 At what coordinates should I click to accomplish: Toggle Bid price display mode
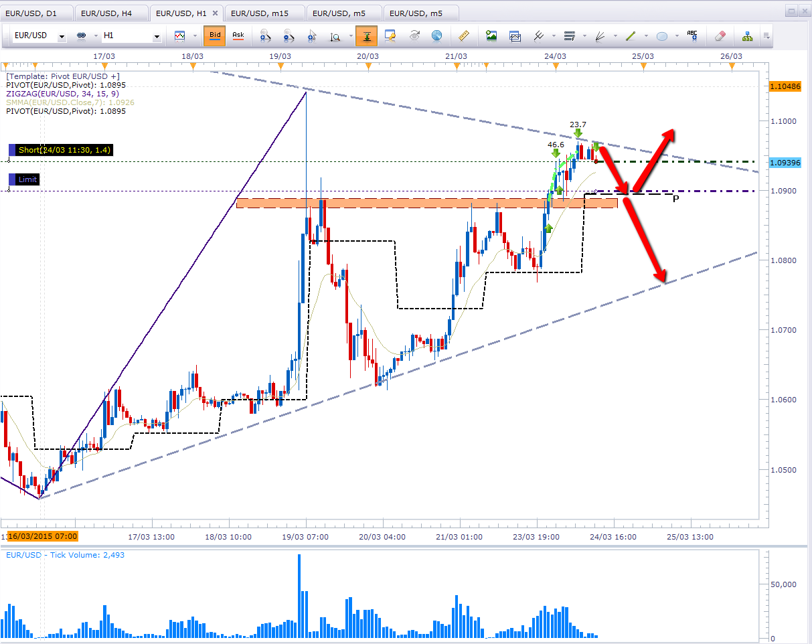coord(214,35)
